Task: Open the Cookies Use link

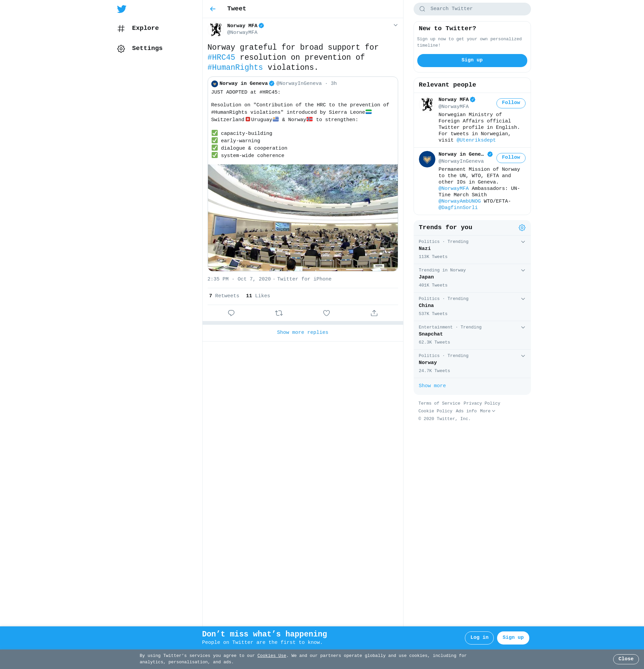Action: point(272,656)
